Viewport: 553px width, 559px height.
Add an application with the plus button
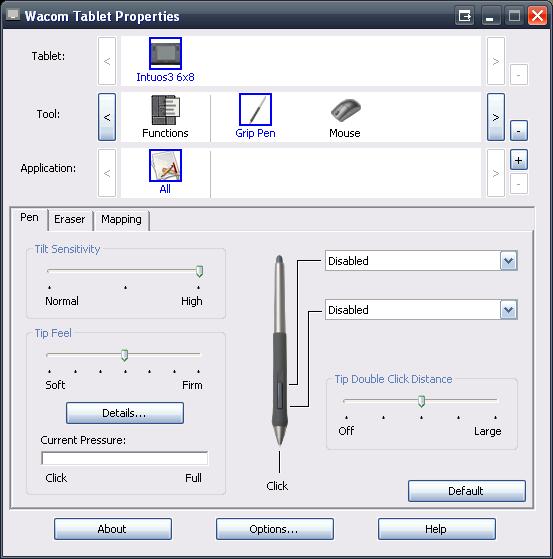coord(518,160)
